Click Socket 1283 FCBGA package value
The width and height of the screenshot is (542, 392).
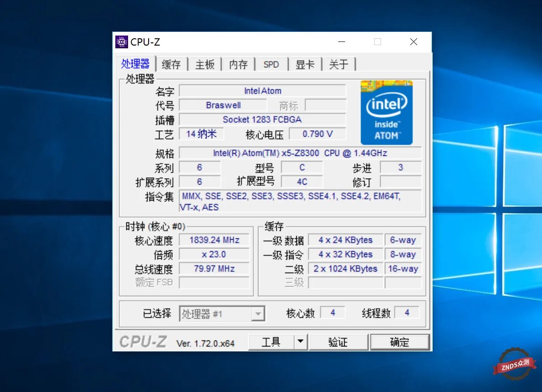click(x=263, y=119)
